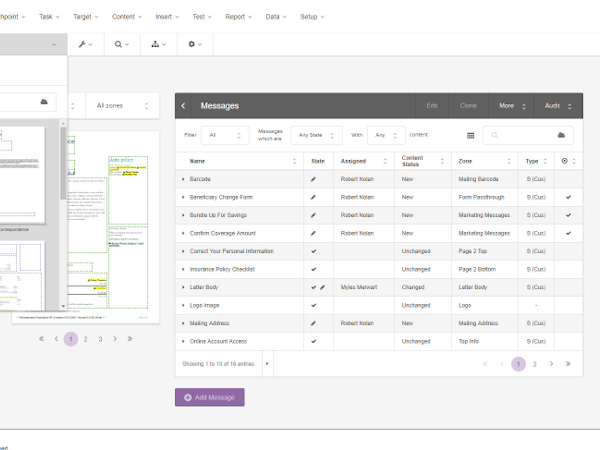This screenshot has width=600, height=450.
Task: Open the All zones dropdown
Action: tap(122, 106)
